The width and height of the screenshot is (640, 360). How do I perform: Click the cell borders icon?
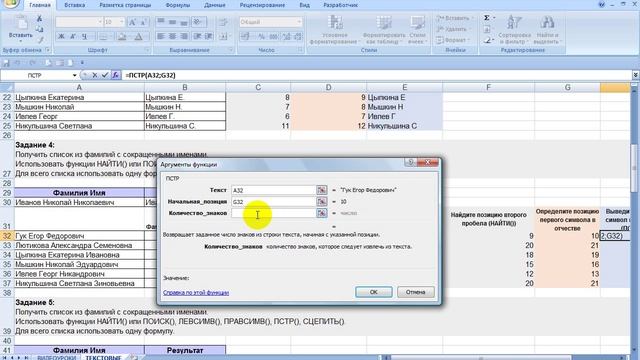coord(104,37)
